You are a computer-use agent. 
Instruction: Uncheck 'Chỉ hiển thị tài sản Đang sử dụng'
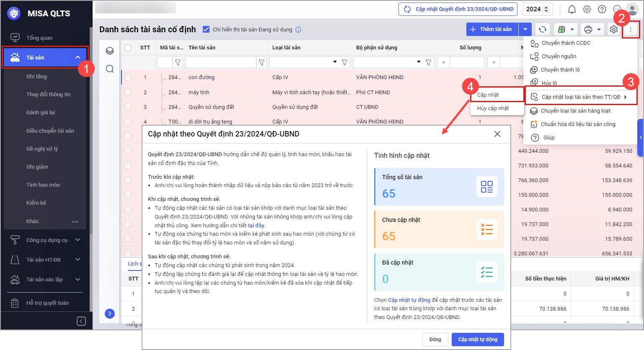coord(206,29)
